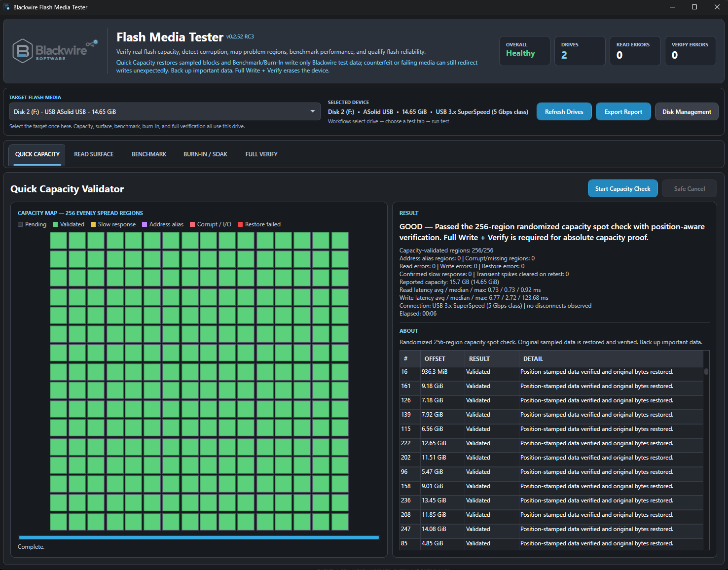Start the capacity check
The image size is (728, 570).
pos(623,188)
